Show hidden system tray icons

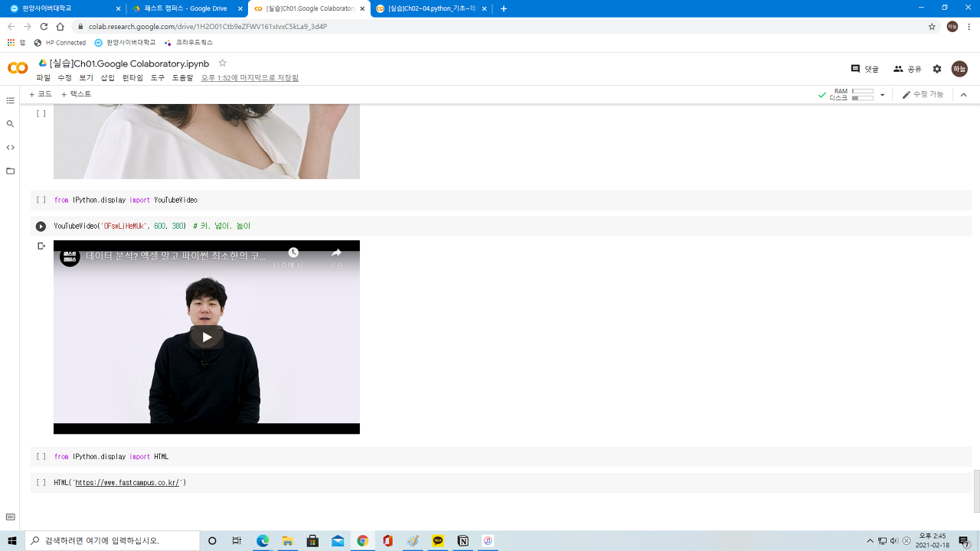pos(870,541)
